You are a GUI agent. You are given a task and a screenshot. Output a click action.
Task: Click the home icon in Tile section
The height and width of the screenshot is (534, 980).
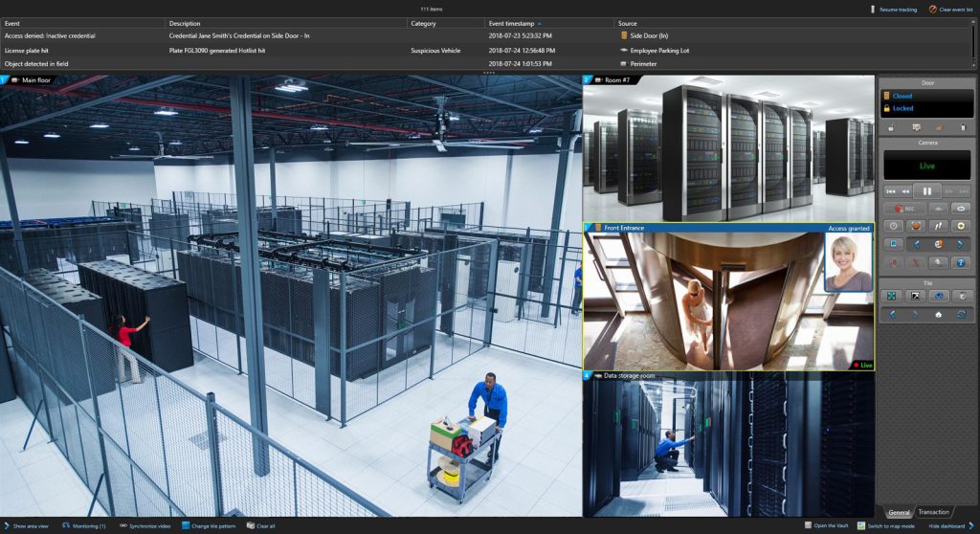pyautogui.click(x=938, y=314)
